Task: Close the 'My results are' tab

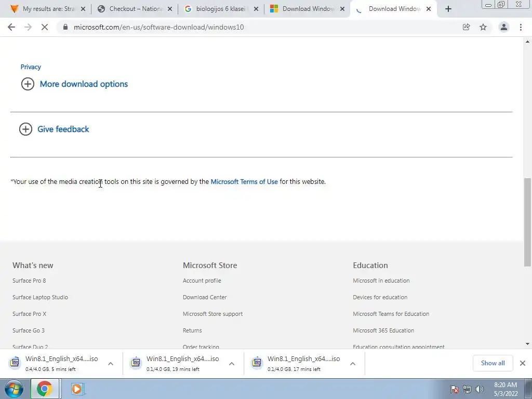Action: pos(83,9)
